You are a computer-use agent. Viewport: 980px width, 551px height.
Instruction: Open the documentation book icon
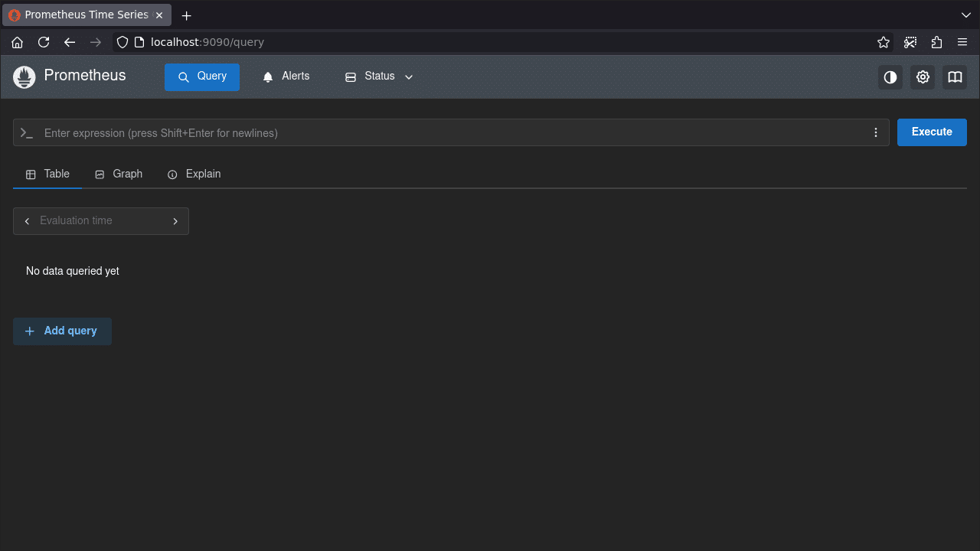tap(954, 77)
